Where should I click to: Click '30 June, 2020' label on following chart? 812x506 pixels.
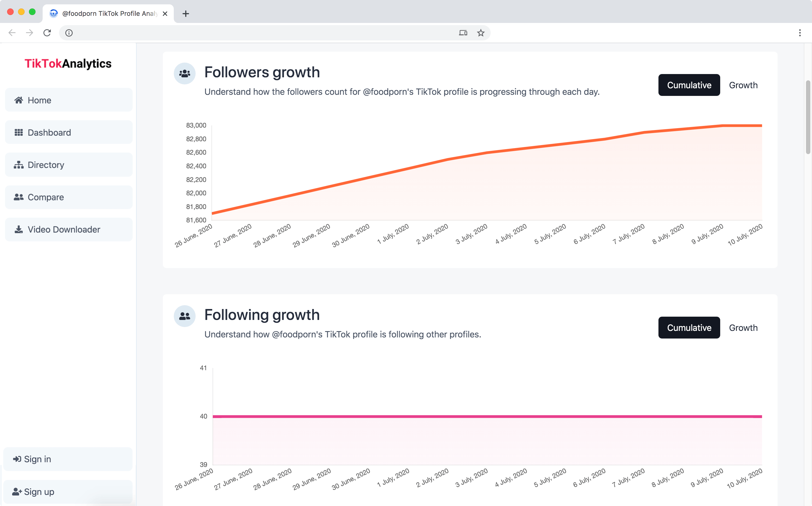[351, 479]
